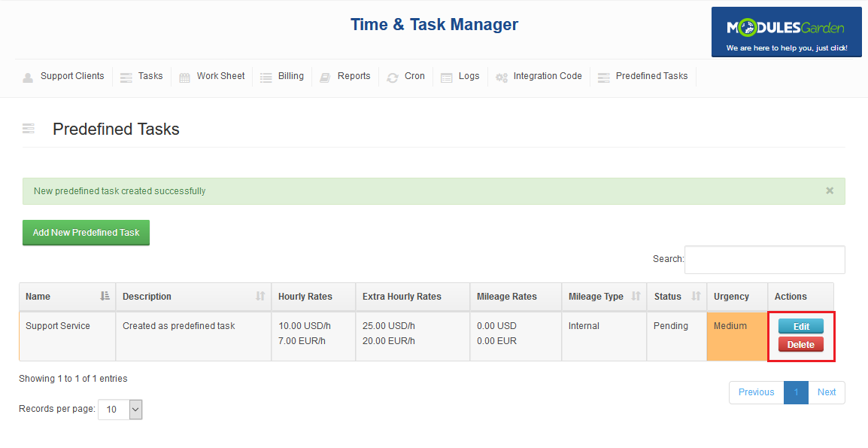Click 'Showing 1 to 1 of 1 entries'

pyautogui.click(x=73, y=379)
